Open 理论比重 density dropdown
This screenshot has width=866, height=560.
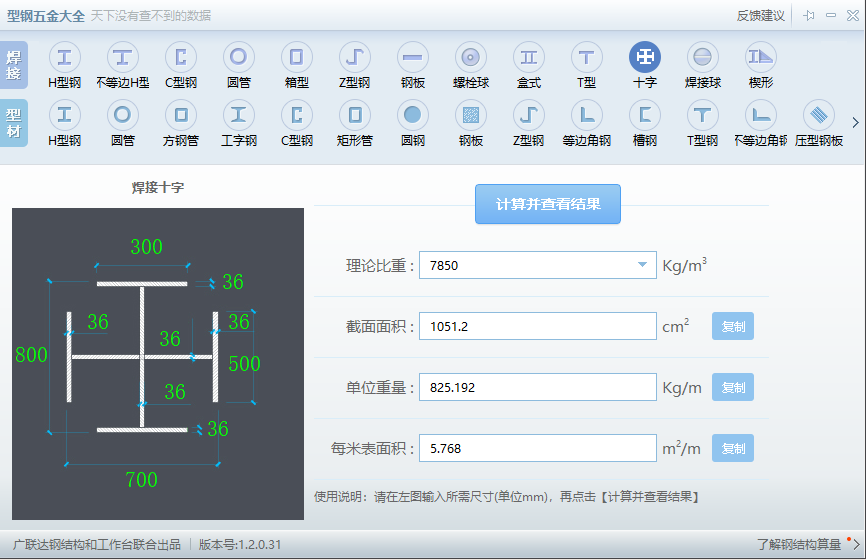[x=642, y=265]
